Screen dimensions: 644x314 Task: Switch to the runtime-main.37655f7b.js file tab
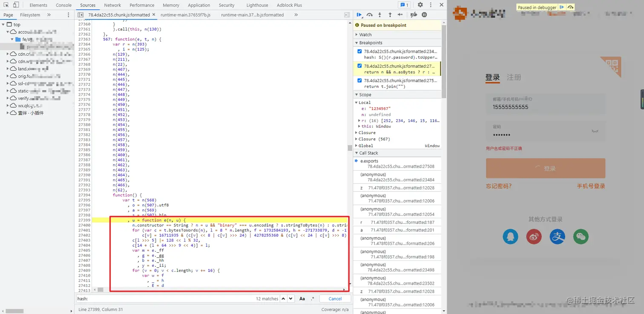coord(185,15)
